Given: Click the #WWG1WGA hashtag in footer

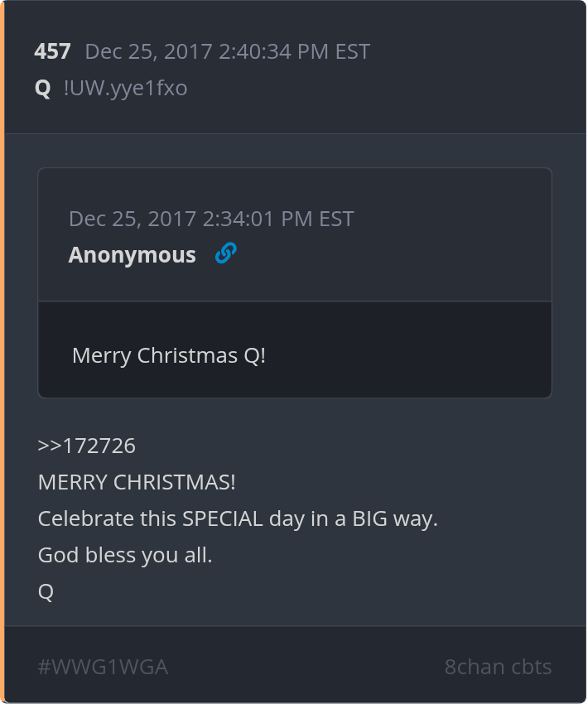Looking at the screenshot, I should (103, 667).
